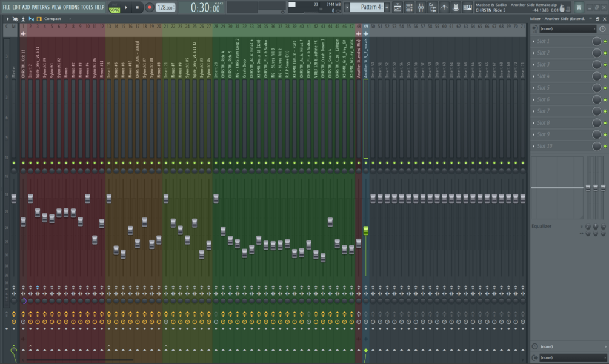Click the pan knob on selected track 49
The image size is (609, 364).
[x=365, y=171]
